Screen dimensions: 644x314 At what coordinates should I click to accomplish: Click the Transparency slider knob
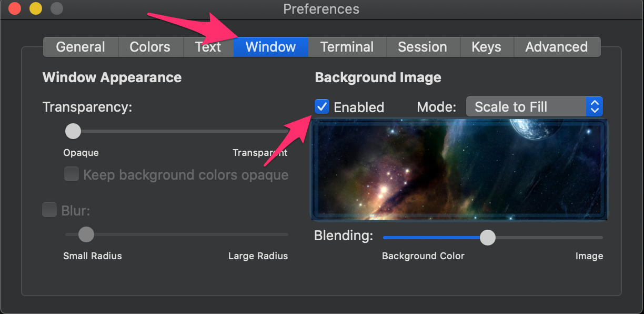[73, 131]
